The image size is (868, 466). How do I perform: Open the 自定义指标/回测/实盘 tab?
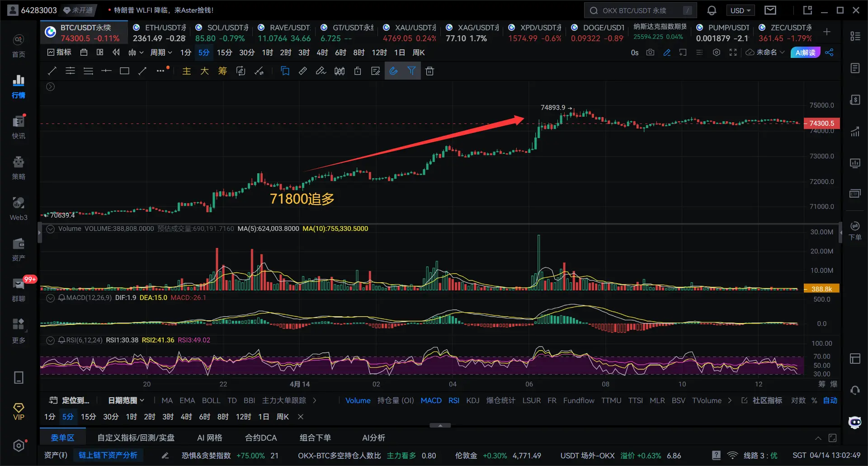[x=136, y=438]
